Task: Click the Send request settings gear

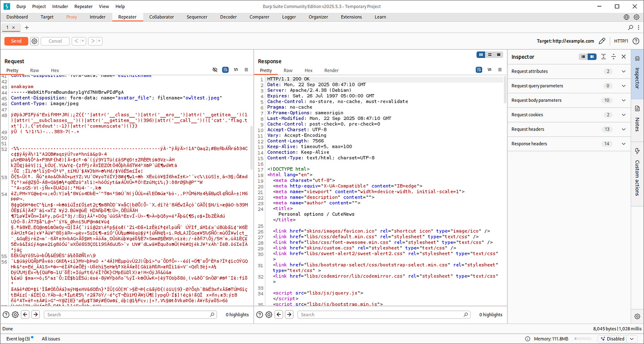Action: coord(34,41)
